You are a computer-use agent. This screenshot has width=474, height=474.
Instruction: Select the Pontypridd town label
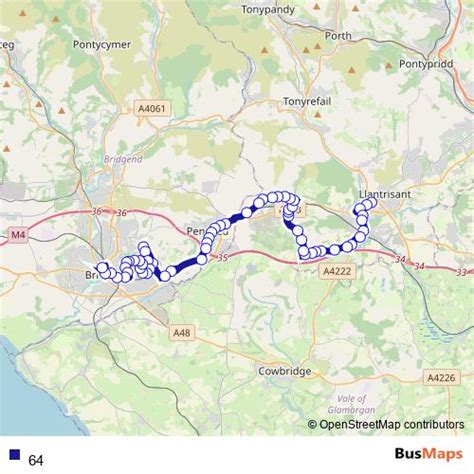[426, 64]
